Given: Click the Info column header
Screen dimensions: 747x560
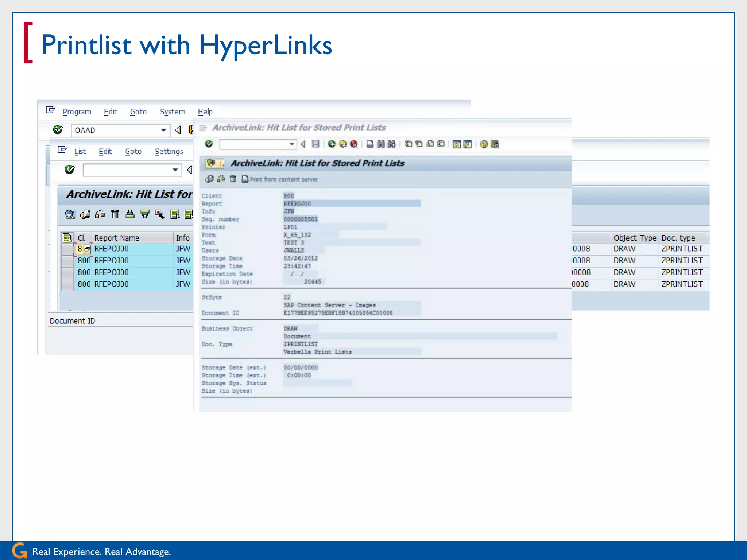Looking at the screenshot, I should [x=183, y=238].
